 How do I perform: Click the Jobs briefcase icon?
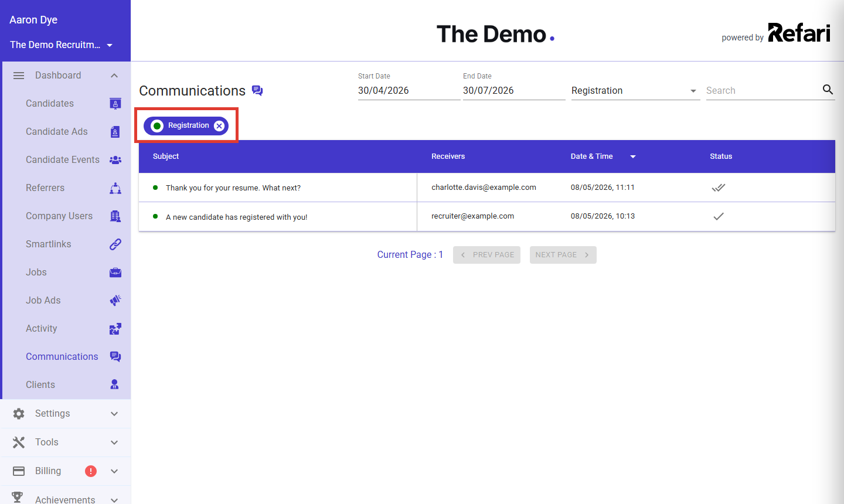(x=115, y=273)
